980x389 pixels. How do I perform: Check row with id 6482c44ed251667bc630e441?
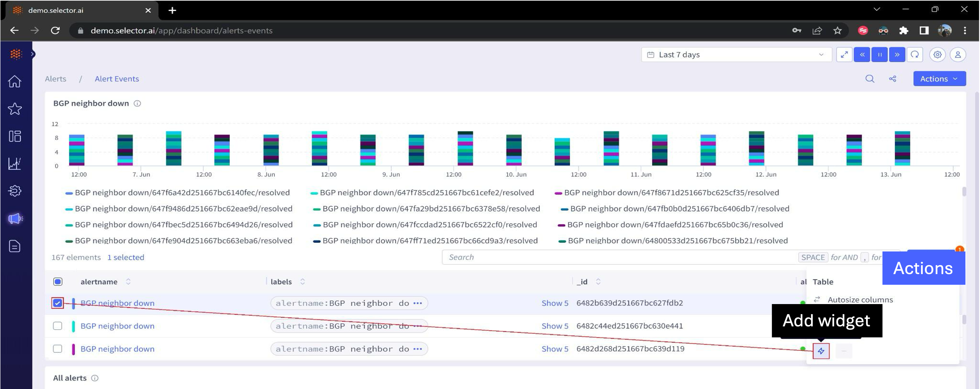click(x=57, y=326)
